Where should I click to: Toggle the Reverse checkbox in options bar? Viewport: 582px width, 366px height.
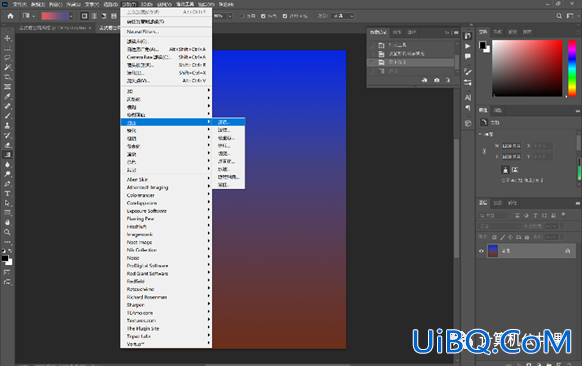tap(242, 16)
